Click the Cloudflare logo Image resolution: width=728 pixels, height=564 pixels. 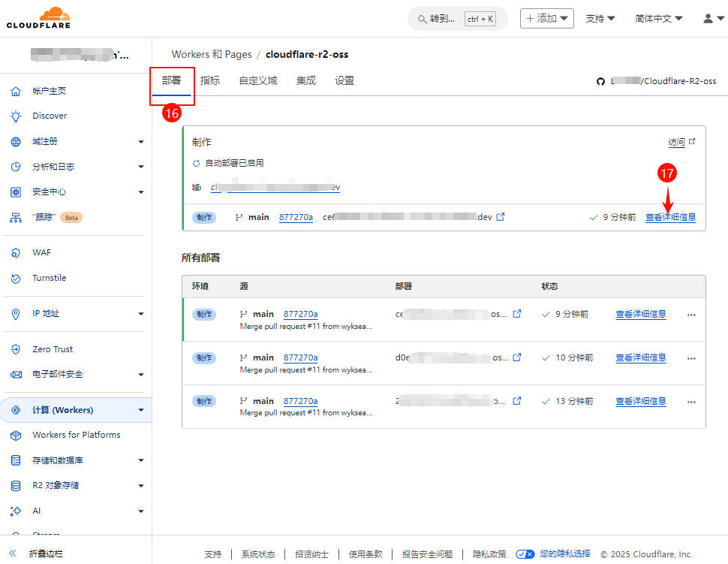39,18
